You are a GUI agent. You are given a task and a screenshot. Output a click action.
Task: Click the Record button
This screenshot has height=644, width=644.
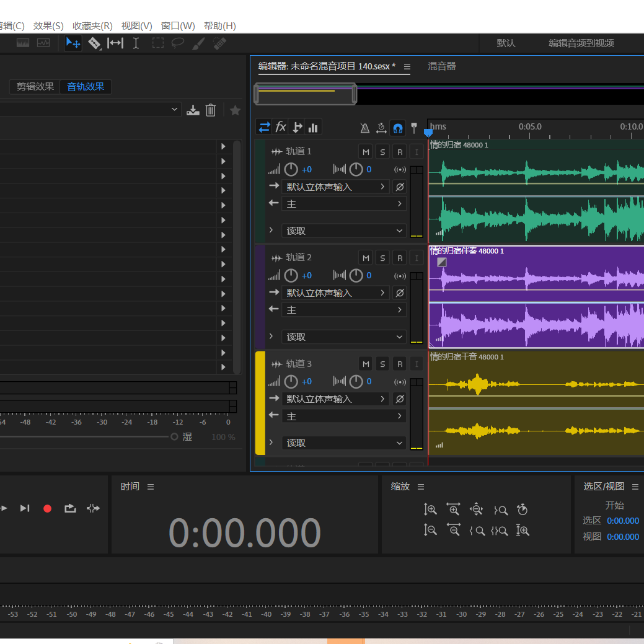[x=47, y=508]
